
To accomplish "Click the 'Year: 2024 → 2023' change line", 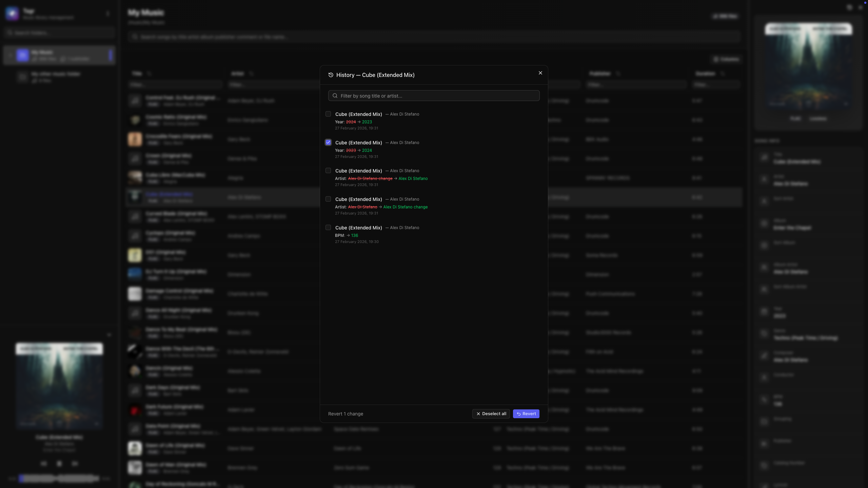I will coord(353,122).
